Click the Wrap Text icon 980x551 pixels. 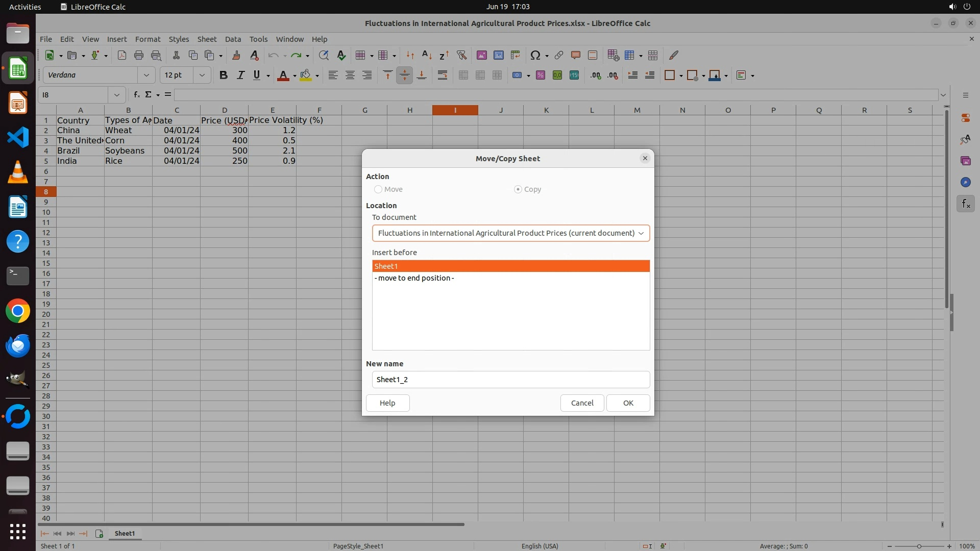[443, 76]
